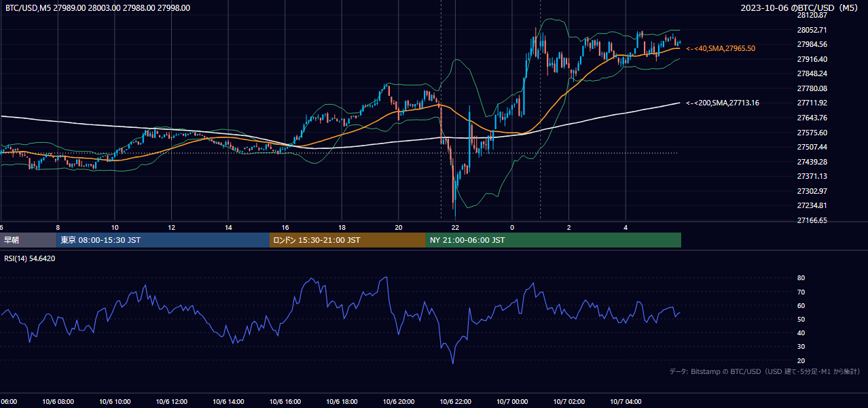This screenshot has width=868, height=408.
Task: Click bottom axis date 10/6 10:00
Action: tap(115, 402)
